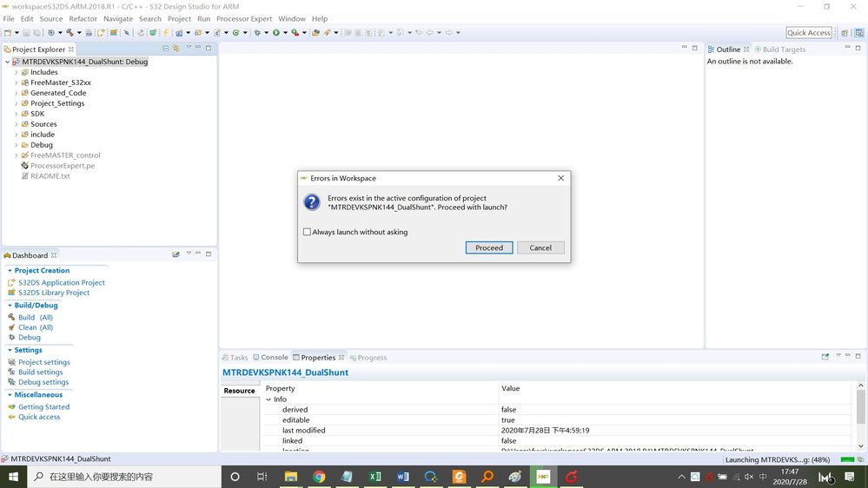Click the External Tools run icon
This screenshot has height=488, width=868.
[x=295, y=33]
